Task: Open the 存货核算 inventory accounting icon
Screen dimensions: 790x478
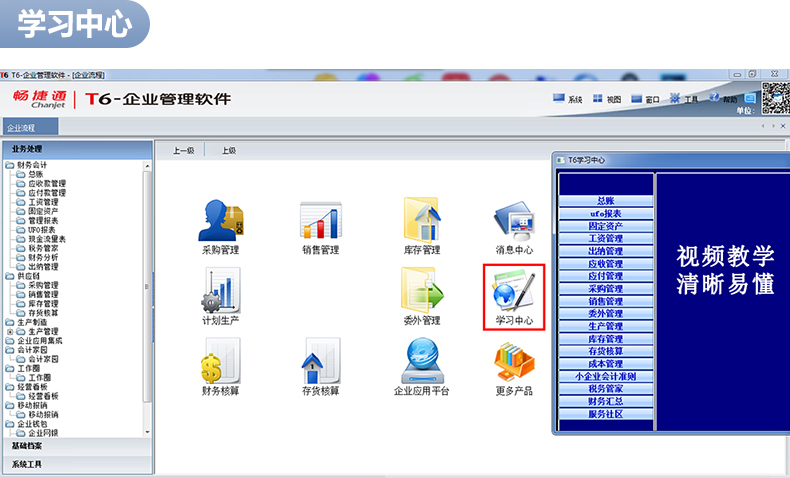Action: [321, 361]
